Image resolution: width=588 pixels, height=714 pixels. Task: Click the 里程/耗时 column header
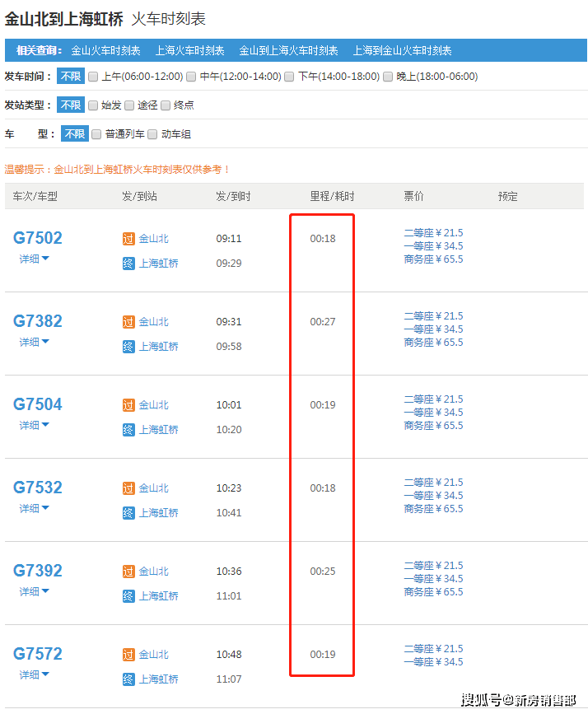pos(333,196)
